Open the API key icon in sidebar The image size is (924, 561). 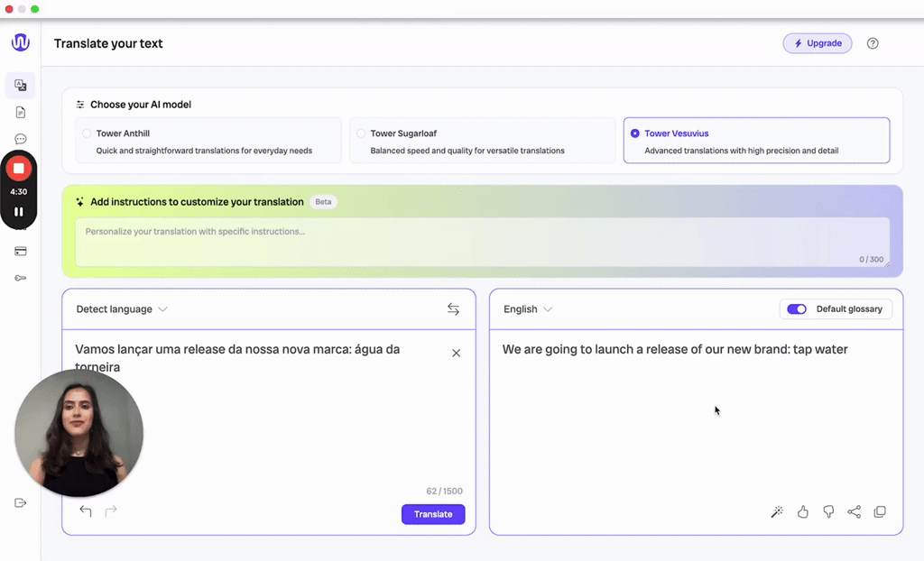click(x=20, y=279)
